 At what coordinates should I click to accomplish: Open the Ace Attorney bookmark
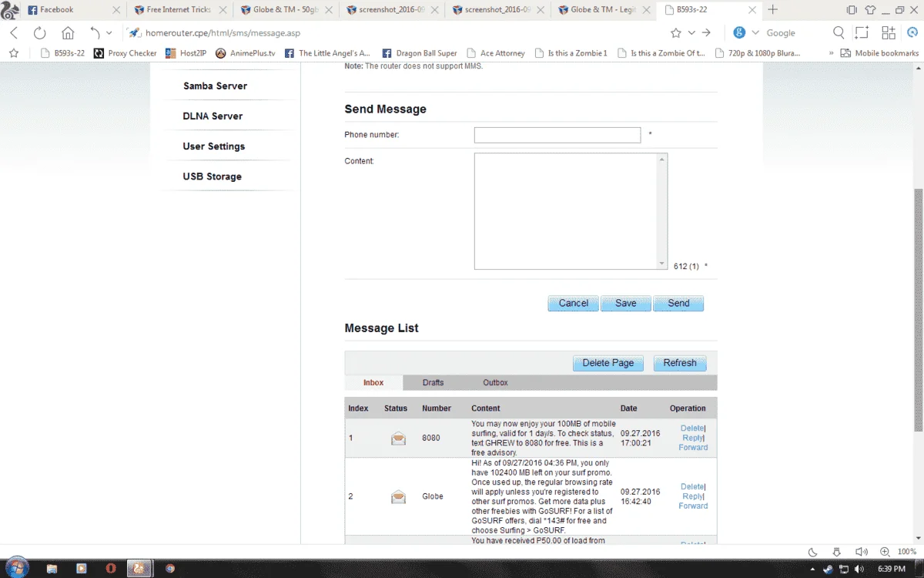(x=495, y=53)
